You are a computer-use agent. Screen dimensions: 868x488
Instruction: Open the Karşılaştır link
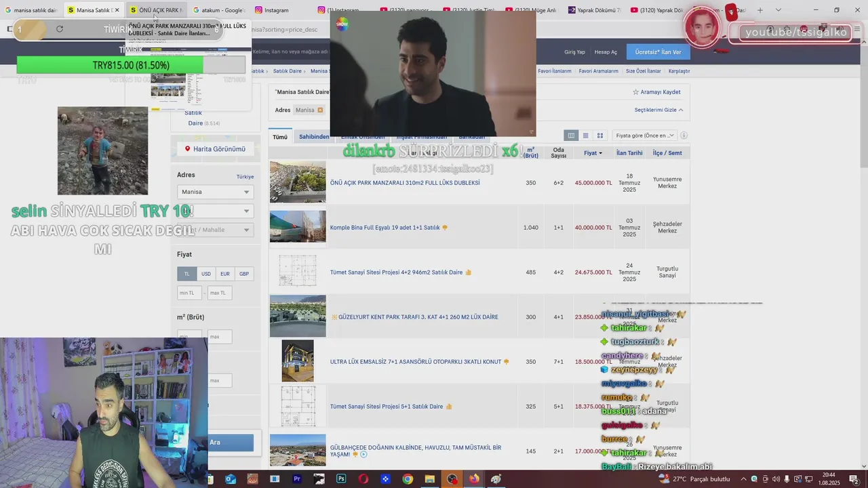(x=679, y=71)
